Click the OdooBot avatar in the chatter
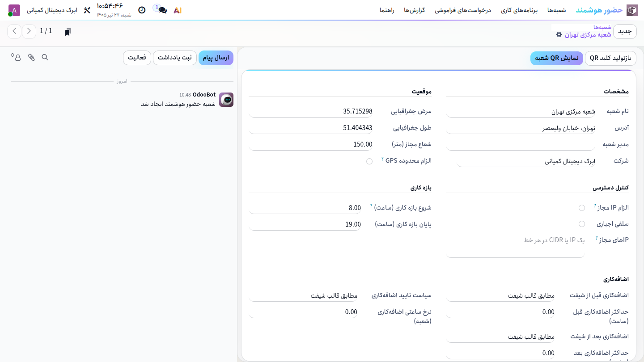 [x=226, y=100]
